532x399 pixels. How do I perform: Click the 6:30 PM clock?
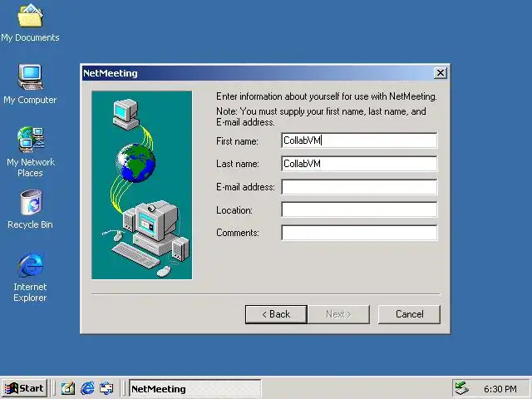click(x=500, y=389)
